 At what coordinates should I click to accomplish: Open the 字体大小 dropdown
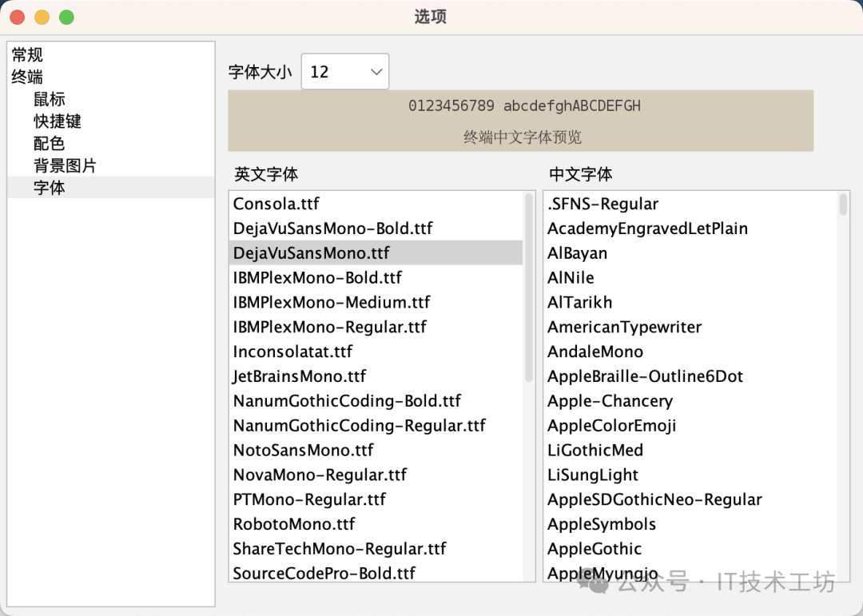pos(344,71)
